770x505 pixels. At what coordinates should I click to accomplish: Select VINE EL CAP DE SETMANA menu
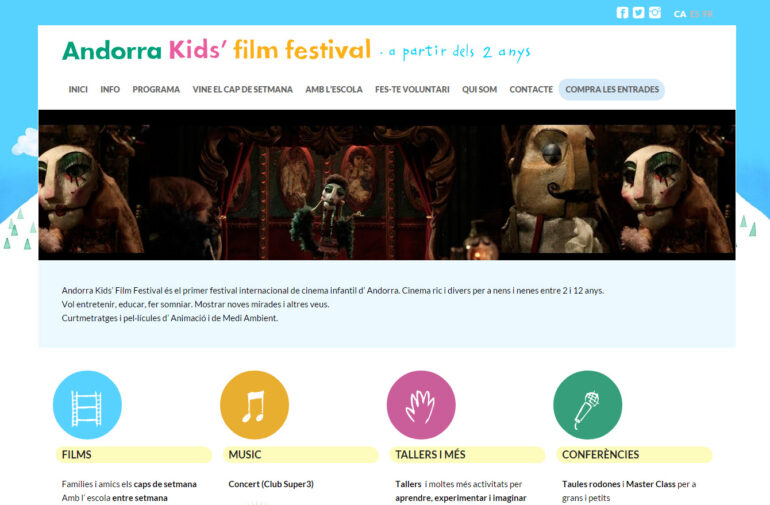(x=243, y=89)
